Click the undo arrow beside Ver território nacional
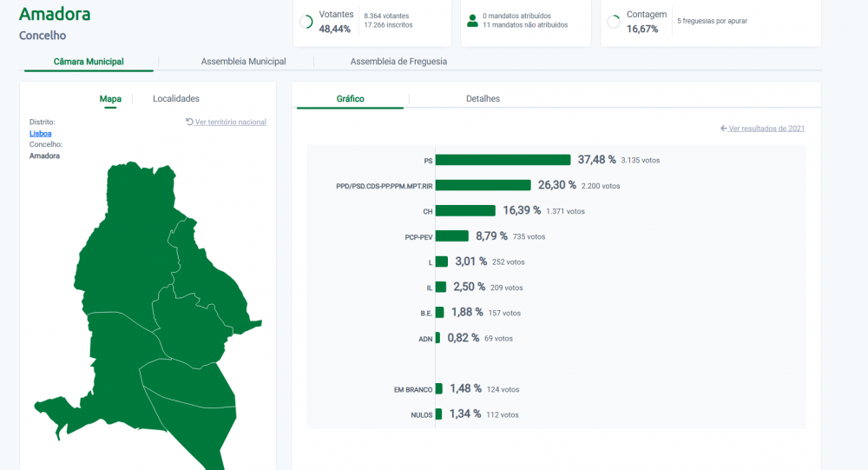The height and width of the screenshot is (470, 868). 189,122
